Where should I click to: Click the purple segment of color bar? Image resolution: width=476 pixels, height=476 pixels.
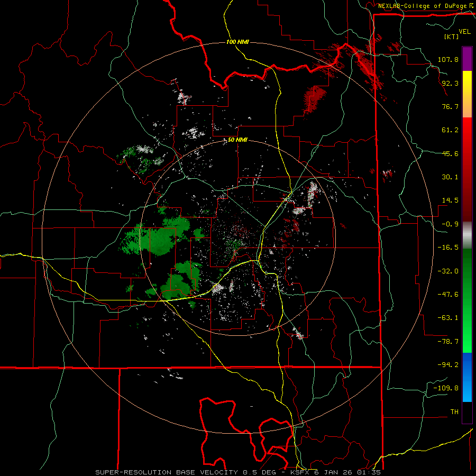467,59
